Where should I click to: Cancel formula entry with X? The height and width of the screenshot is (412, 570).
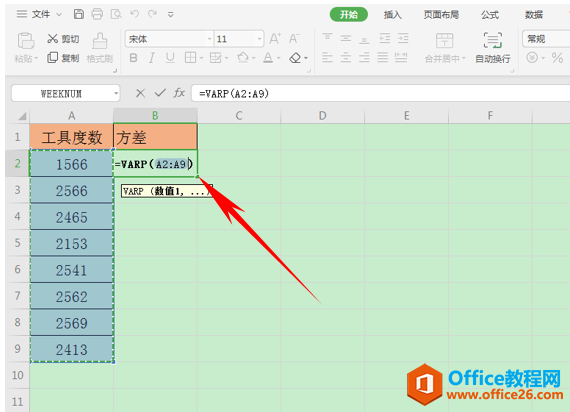tap(140, 93)
